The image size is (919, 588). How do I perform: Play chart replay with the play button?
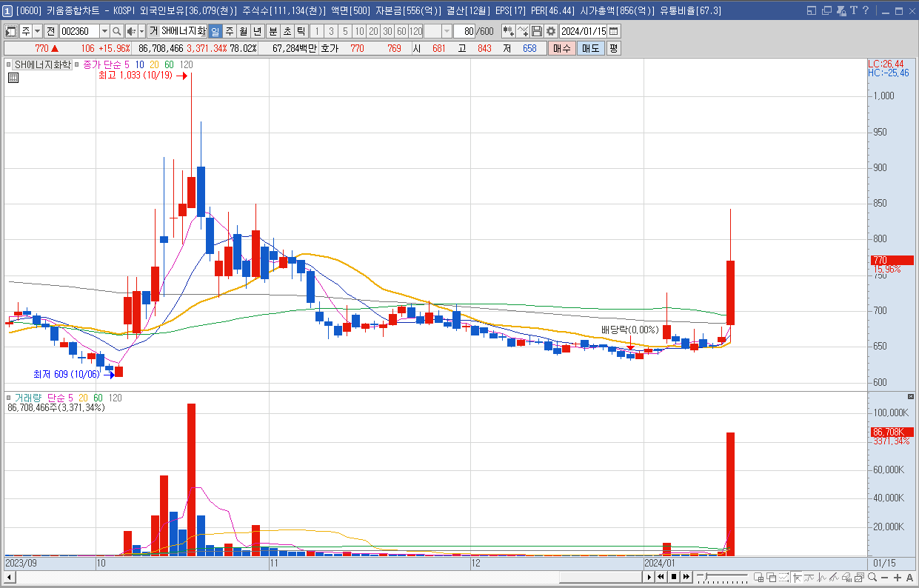(x=649, y=577)
